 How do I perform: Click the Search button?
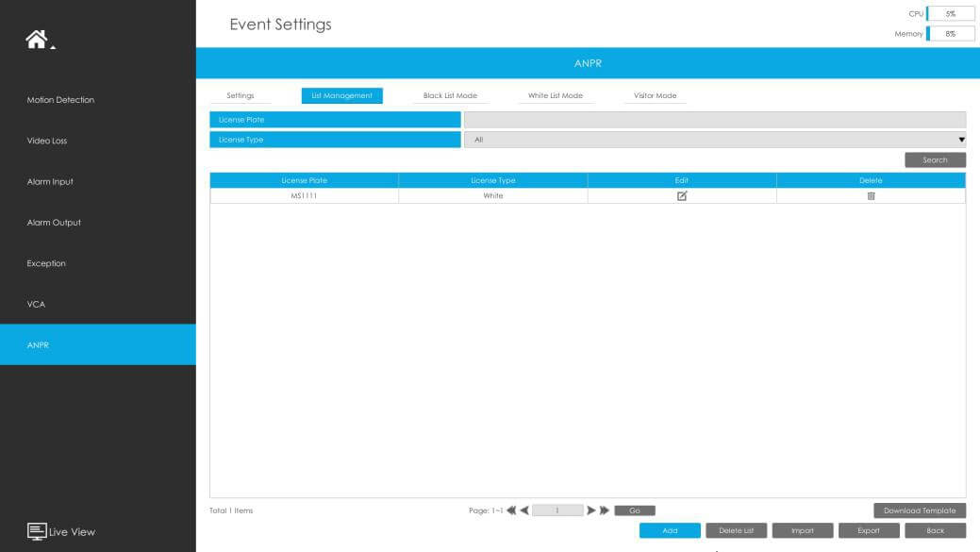(935, 160)
